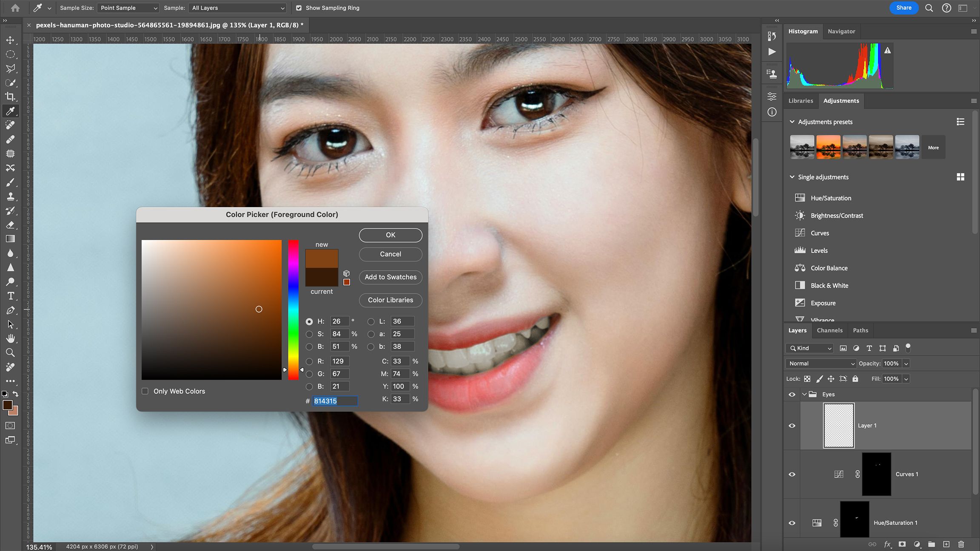Click the web-safe color warning swatch
Image resolution: width=980 pixels, height=551 pixels.
tap(347, 282)
